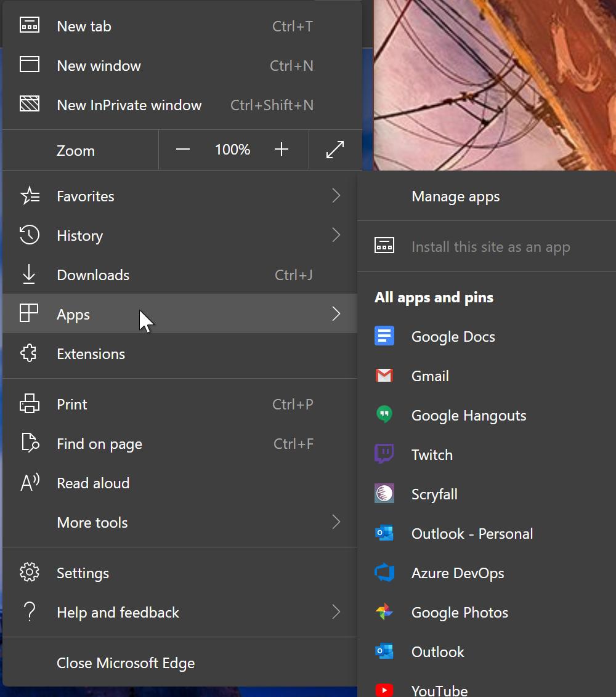Click the Settings gear icon

30,572
